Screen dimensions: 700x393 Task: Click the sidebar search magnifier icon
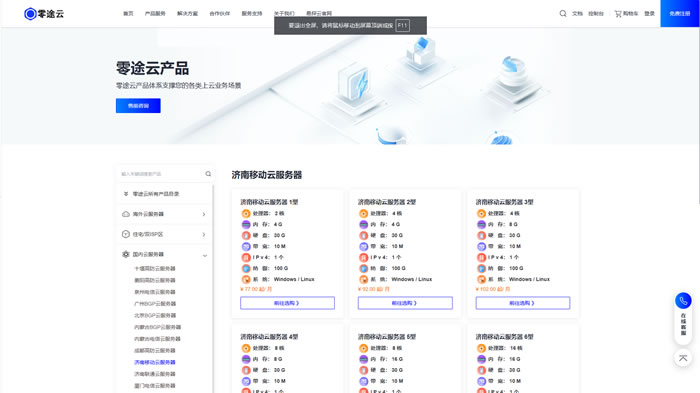pos(208,174)
